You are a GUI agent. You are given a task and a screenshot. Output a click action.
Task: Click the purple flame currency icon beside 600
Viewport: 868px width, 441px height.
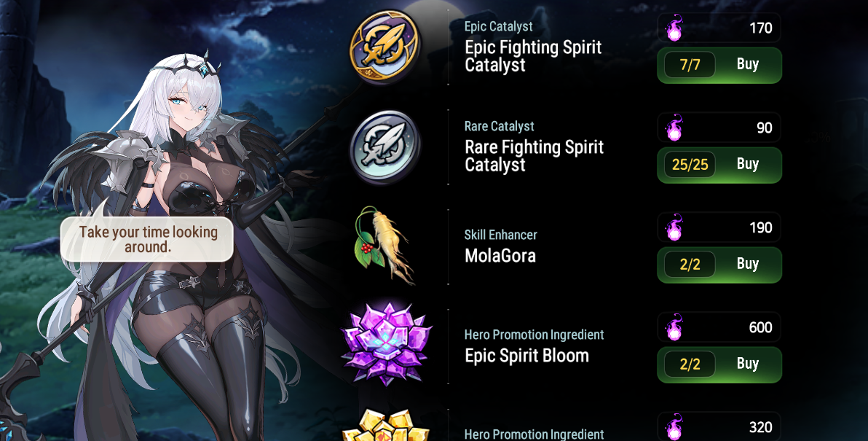tap(674, 327)
